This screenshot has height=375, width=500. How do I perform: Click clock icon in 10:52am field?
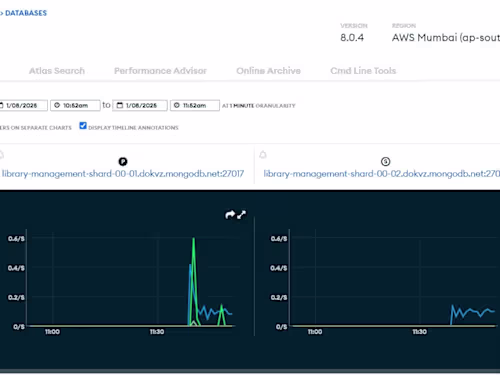[57, 105]
